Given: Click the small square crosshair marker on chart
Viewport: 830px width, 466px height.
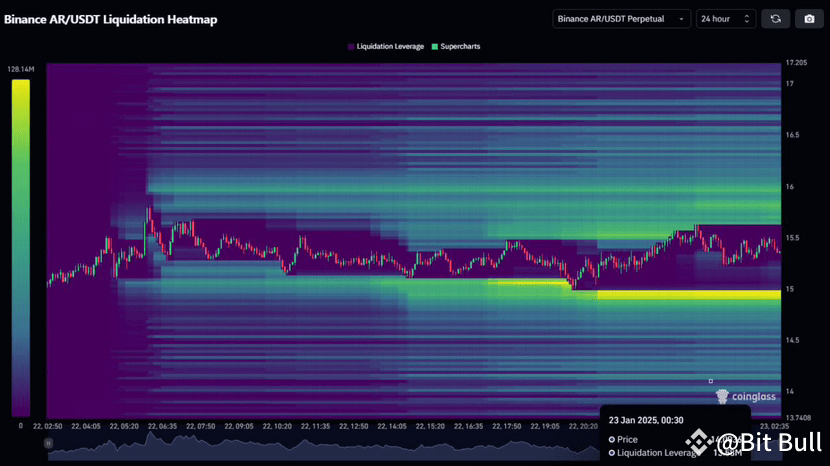Looking at the screenshot, I should (x=711, y=381).
